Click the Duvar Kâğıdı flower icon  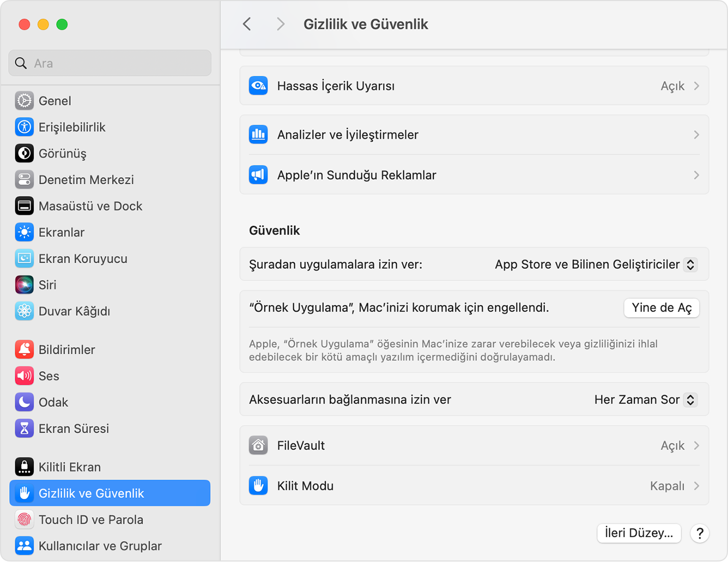pos(24,311)
